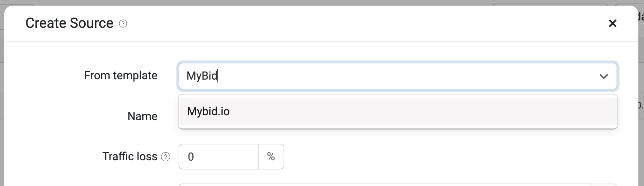Click on the typed "MyBid" text
Viewport: 644px width, 186px height.
[202, 76]
